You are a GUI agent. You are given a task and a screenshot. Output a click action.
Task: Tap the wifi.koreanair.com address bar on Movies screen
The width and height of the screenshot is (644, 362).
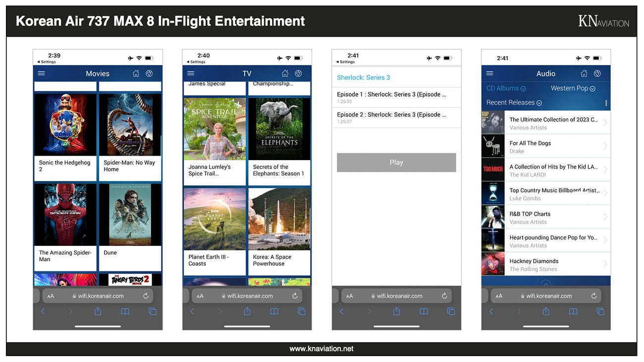pyautogui.click(x=98, y=296)
